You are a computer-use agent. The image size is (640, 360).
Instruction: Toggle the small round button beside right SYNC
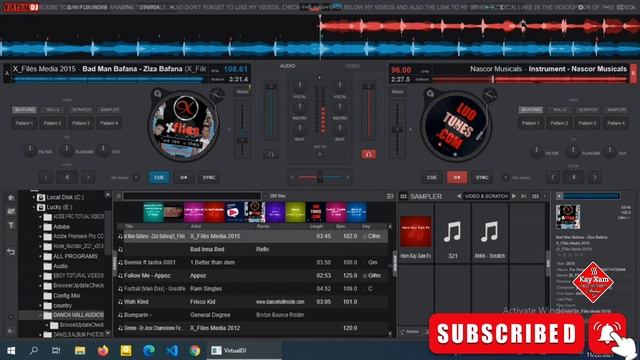click(505, 177)
